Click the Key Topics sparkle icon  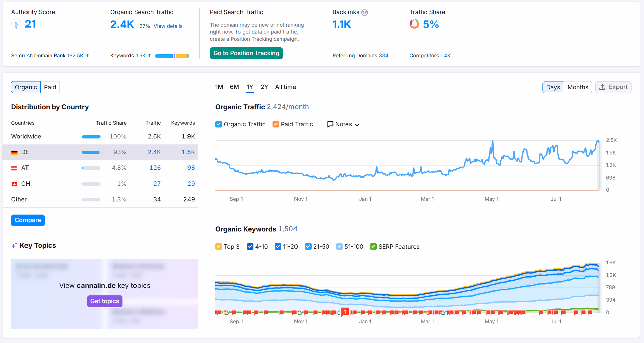pos(14,246)
